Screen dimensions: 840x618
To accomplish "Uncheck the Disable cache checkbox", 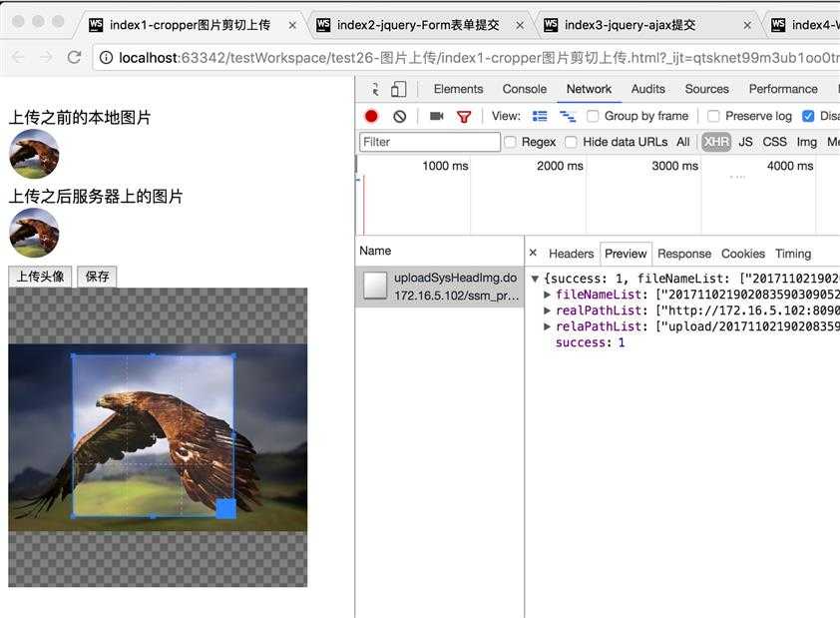I will pos(808,116).
